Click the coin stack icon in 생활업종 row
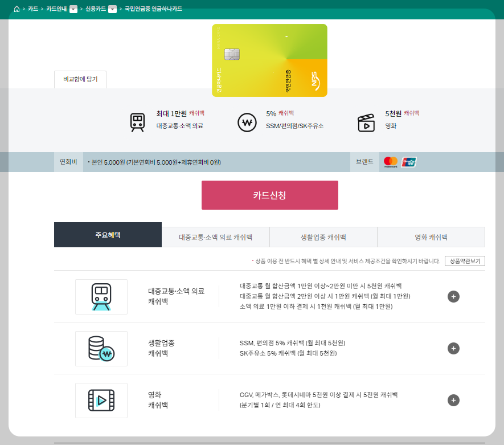Image resolution: width=504 pixels, height=445 pixels. tap(101, 349)
